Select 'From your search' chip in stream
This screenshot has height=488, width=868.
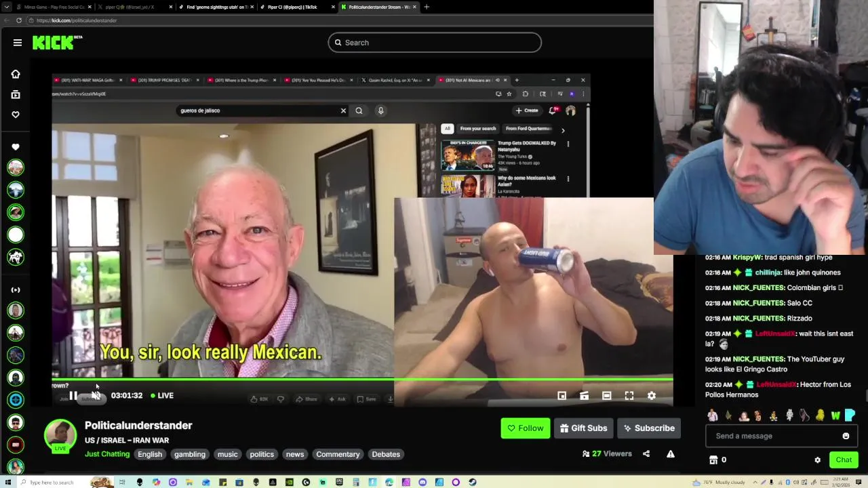[478, 129]
